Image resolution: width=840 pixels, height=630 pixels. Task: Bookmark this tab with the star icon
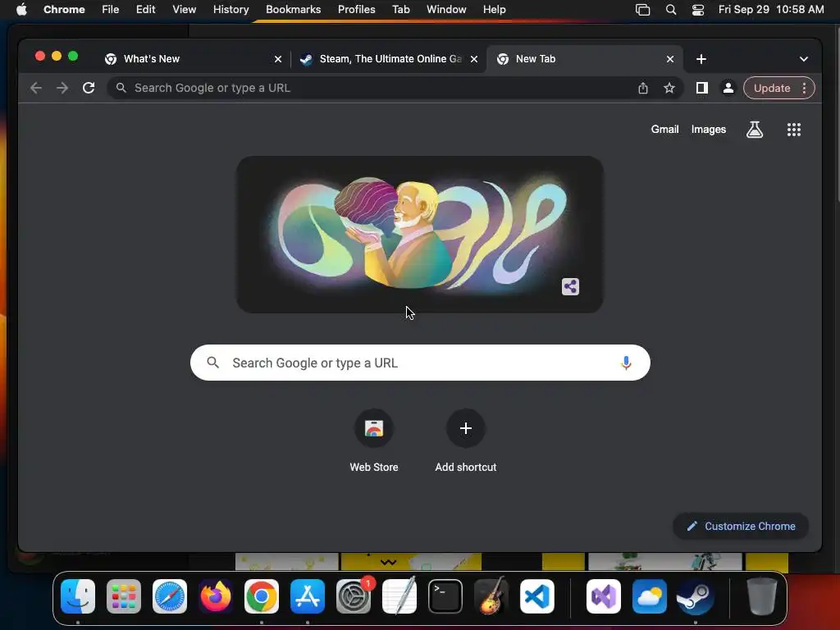click(x=669, y=88)
